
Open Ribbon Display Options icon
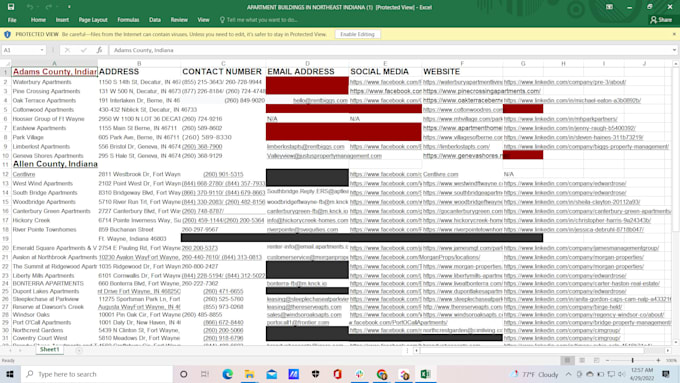[609, 7]
